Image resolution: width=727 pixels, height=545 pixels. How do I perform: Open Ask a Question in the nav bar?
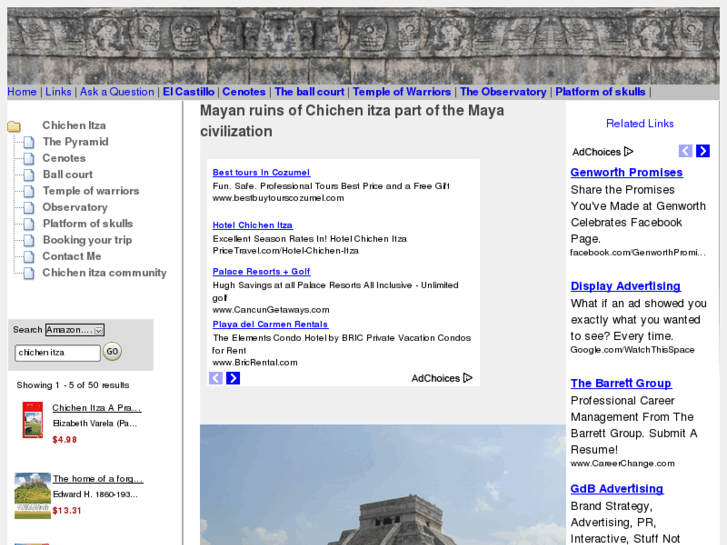(117, 92)
